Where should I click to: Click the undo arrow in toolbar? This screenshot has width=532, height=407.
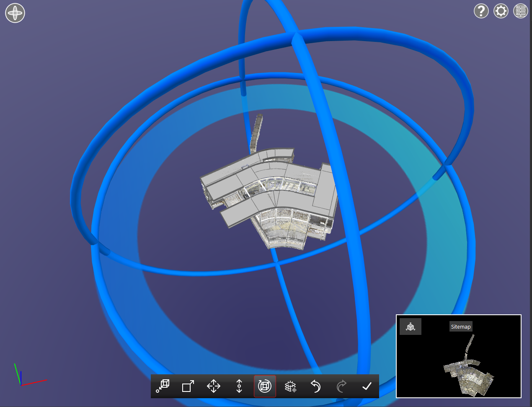click(316, 386)
